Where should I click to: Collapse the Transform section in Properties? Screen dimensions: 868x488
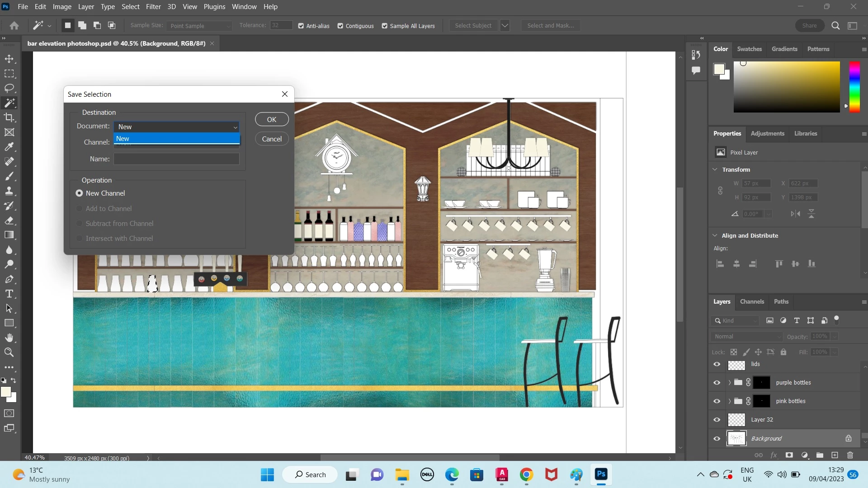(x=715, y=169)
